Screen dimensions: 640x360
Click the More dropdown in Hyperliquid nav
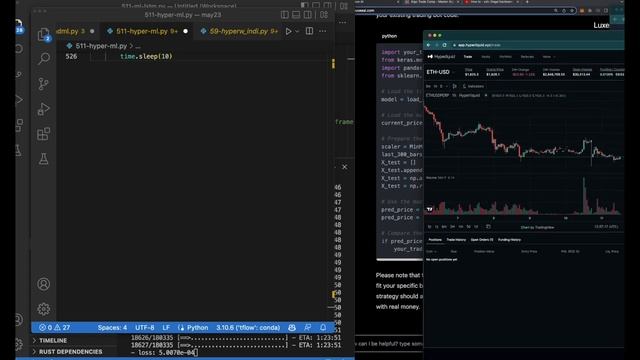point(548,57)
